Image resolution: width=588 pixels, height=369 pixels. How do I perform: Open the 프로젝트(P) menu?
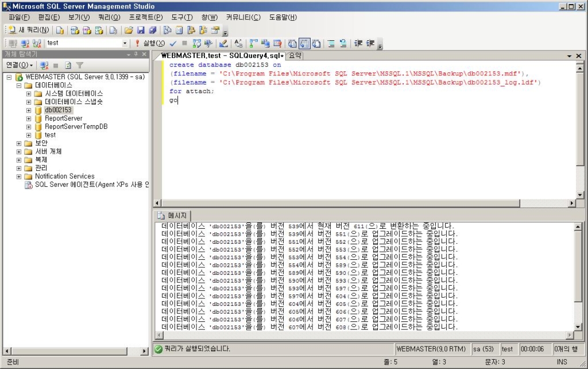click(x=146, y=17)
